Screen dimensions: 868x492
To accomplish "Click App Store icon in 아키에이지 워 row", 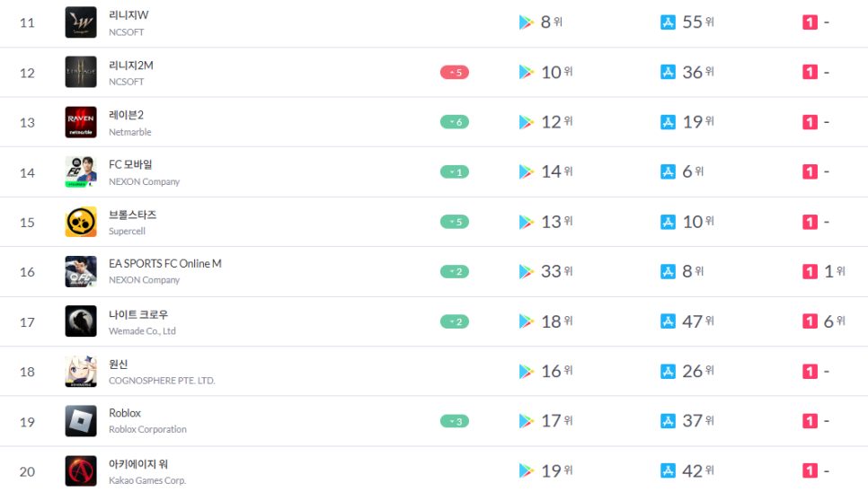I will tap(669, 471).
